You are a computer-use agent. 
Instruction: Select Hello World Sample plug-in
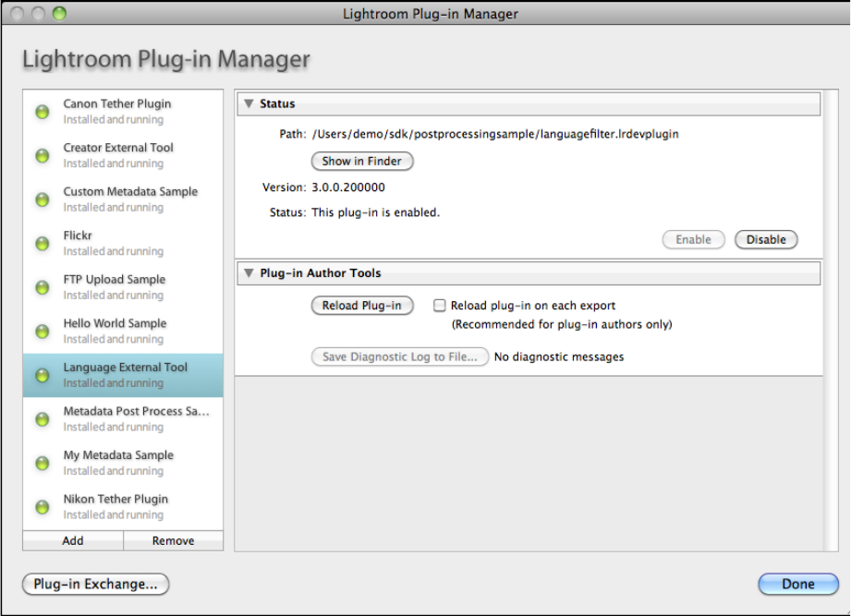(123, 332)
